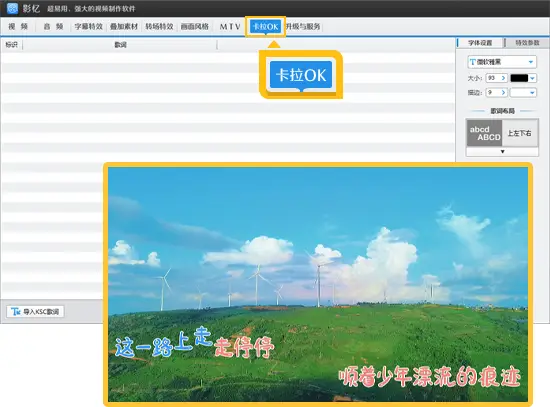Click the black font color swatch
Image resolution: width=550 pixels, height=407 pixels.
click(519, 78)
